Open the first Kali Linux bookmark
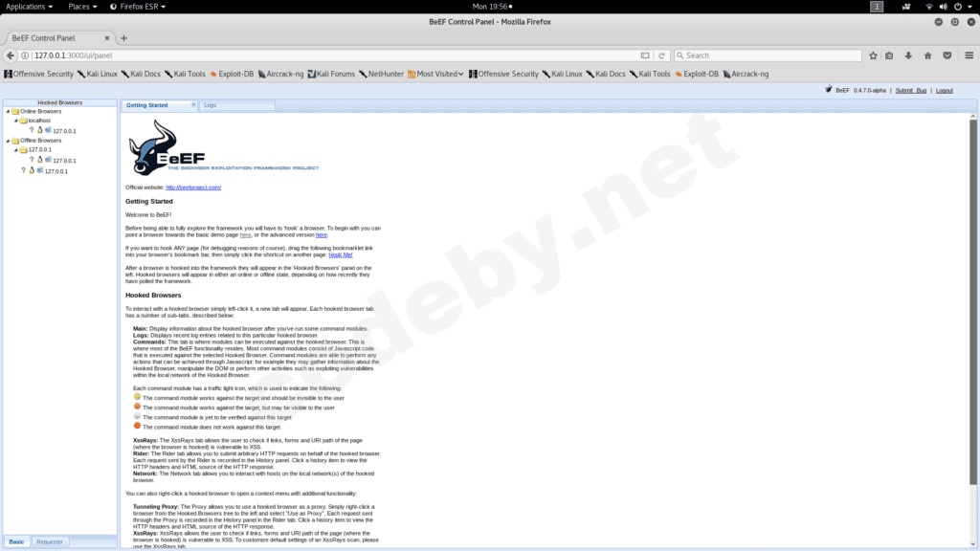 point(98,74)
